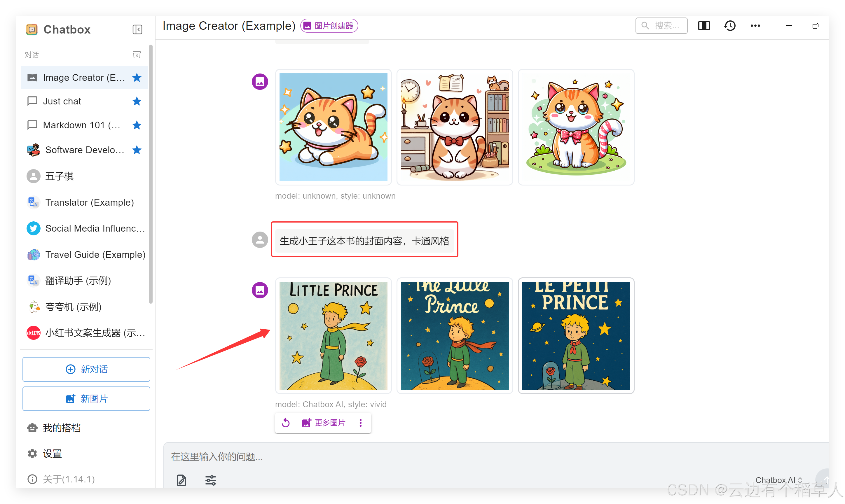Image resolution: width=845 pixels, height=504 pixels.
Task: Create a new image session 新图片
Action: point(86,399)
